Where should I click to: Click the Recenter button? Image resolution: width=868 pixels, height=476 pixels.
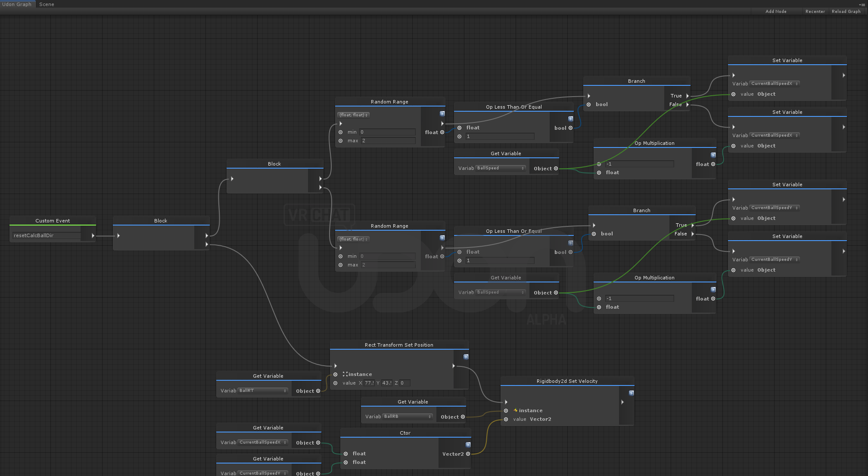pos(815,12)
